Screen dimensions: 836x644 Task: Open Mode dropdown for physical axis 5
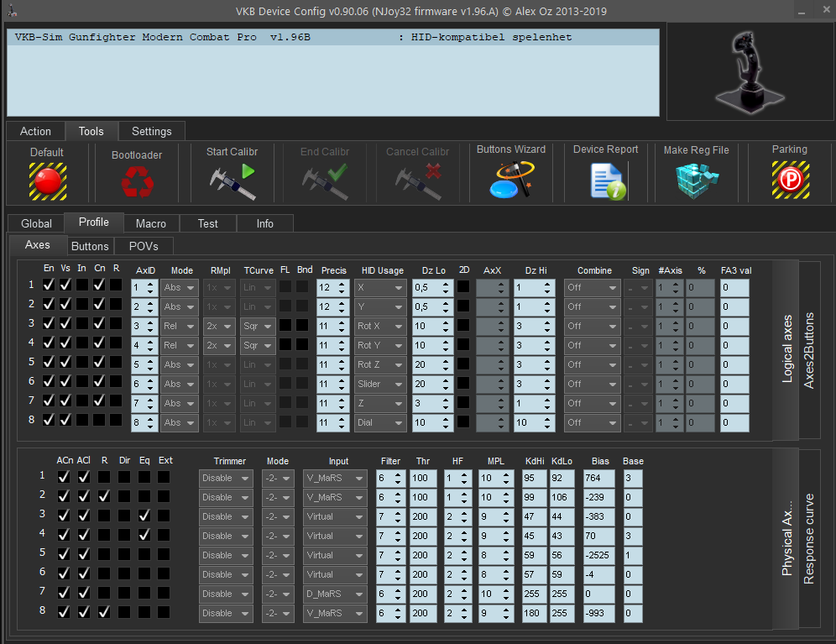click(278, 556)
